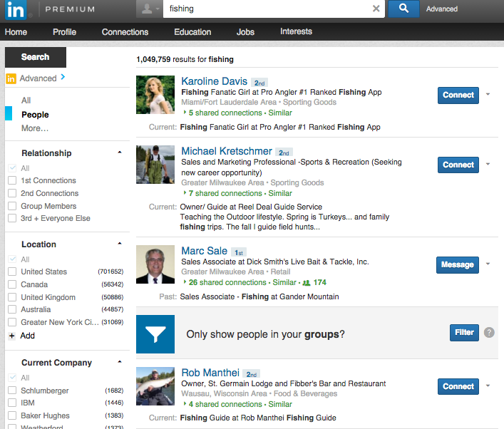Open the Education menu
Image resolution: width=504 pixels, height=429 pixels.
[x=192, y=32]
